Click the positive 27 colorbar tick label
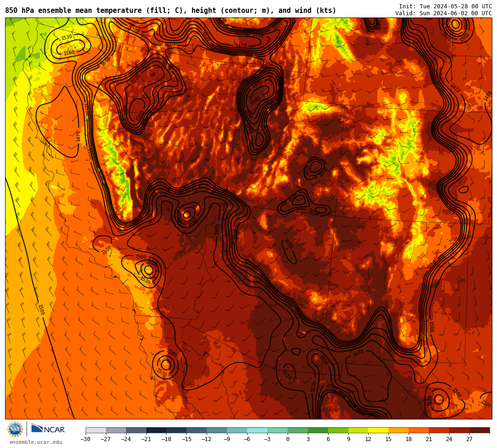The height and width of the screenshot is (448, 497). point(470,439)
